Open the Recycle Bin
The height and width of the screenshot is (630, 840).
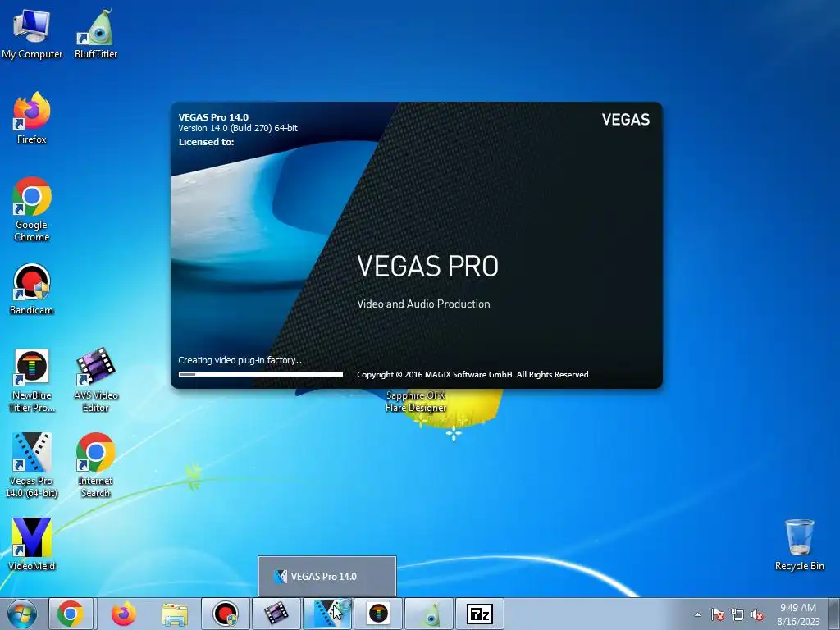coord(799,545)
